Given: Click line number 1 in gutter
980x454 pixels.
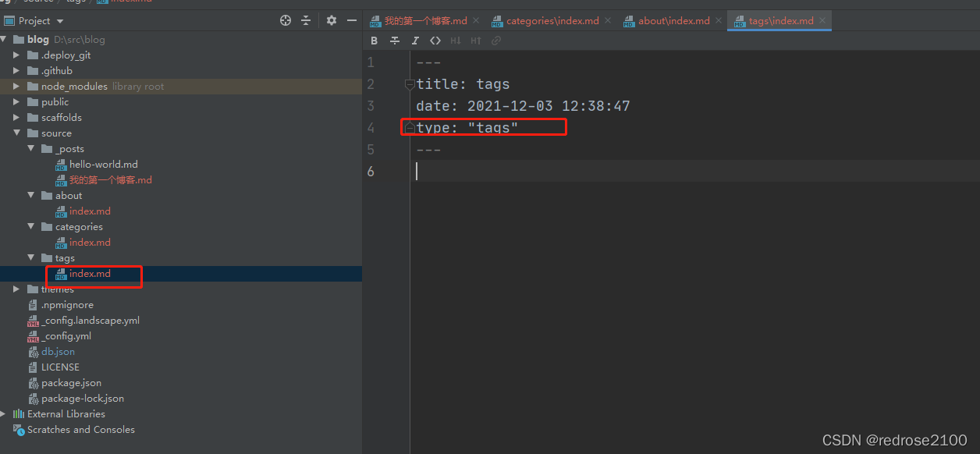Looking at the screenshot, I should pyautogui.click(x=371, y=62).
